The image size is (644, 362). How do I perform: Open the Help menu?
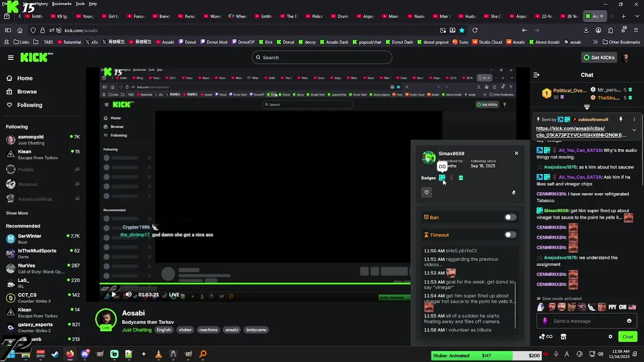click(x=93, y=4)
